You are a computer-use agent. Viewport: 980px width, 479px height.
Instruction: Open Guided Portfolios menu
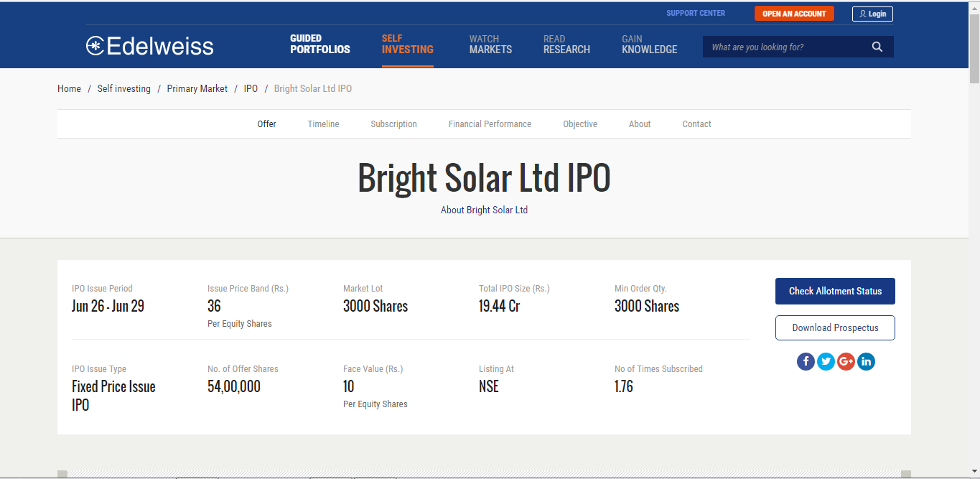coord(320,44)
